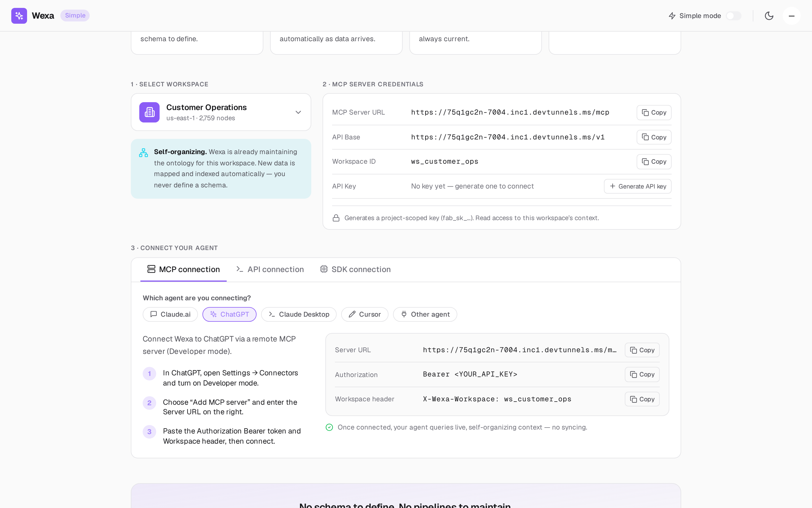The image size is (812, 508).
Task: Switch to the API connection tab
Action: click(x=270, y=270)
